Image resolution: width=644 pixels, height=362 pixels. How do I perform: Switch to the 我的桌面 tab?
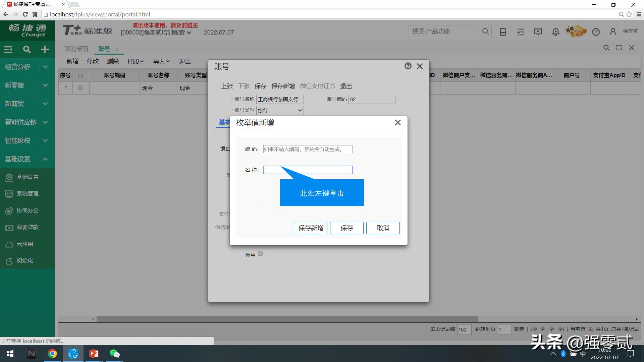coord(76,49)
